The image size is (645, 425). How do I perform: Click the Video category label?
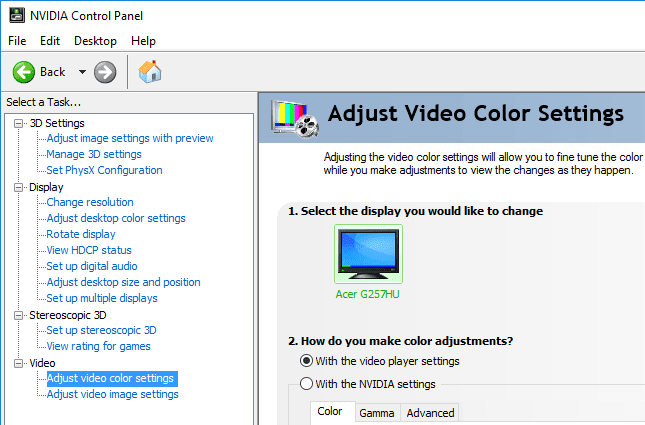(42, 363)
